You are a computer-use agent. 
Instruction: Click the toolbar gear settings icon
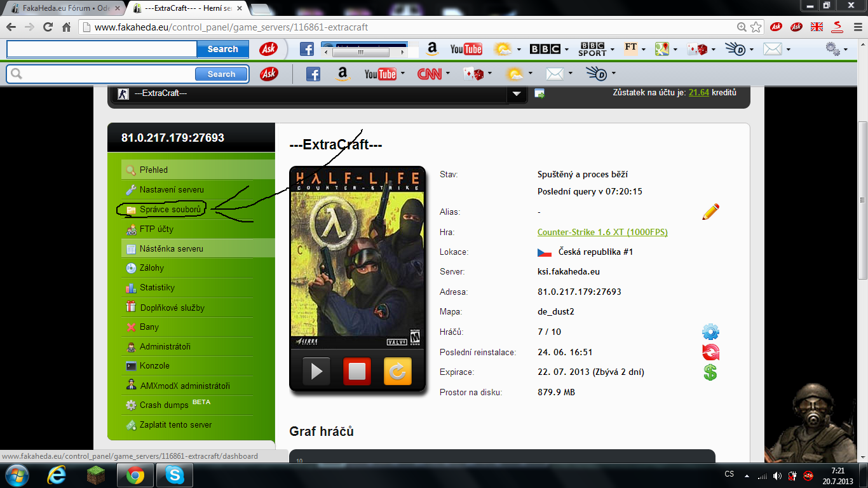[x=833, y=48]
